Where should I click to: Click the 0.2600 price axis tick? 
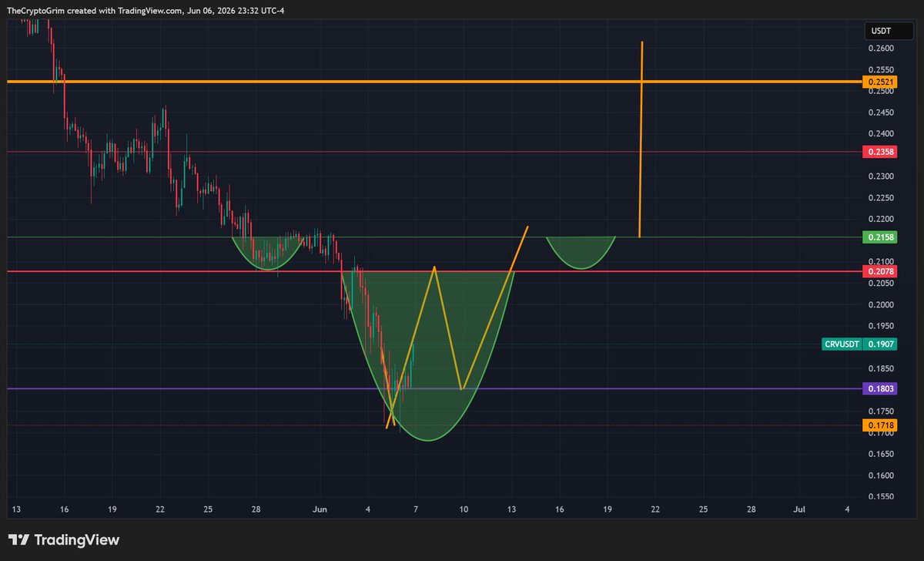coord(881,49)
